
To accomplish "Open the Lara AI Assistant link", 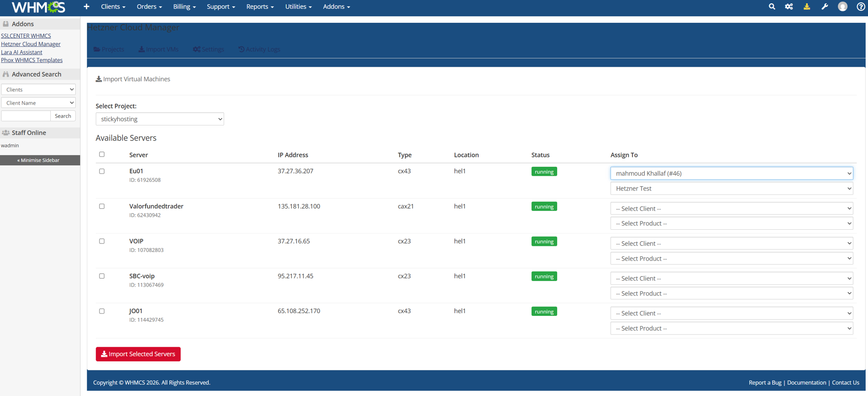I will (x=22, y=52).
